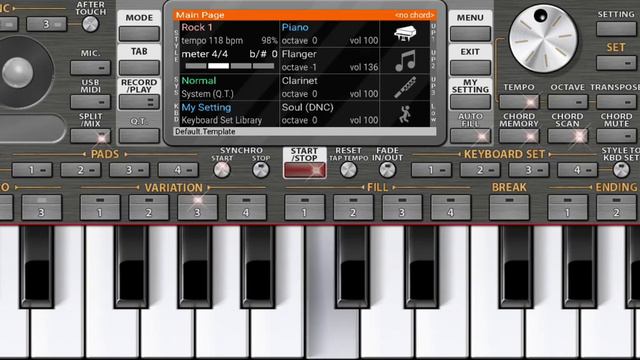Viewport: 640px width, 360px height.
Task: Turn the large data dial
Action: pyautogui.click(x=543, y=39)
